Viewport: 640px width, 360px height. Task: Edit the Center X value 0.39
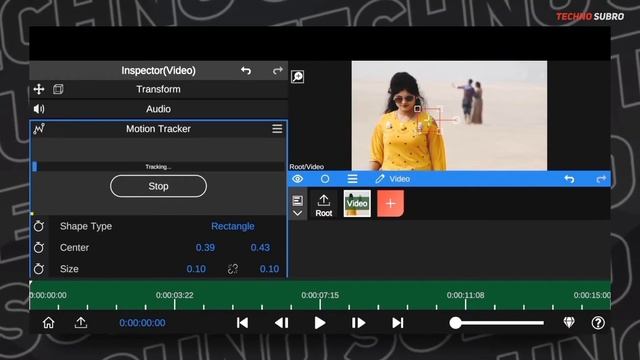(x=205, y=247)
